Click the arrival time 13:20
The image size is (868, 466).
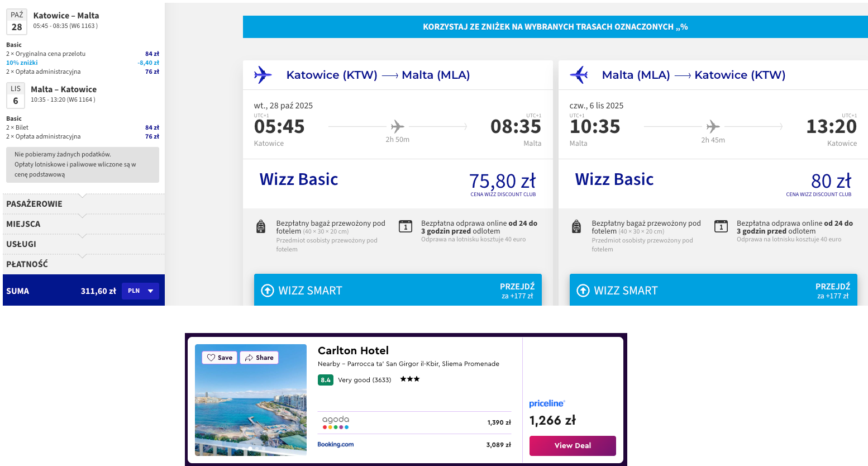(831, 127)
